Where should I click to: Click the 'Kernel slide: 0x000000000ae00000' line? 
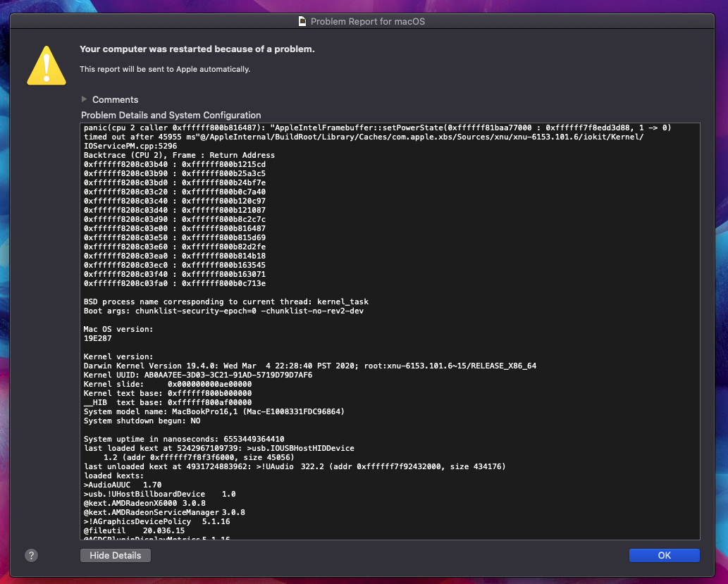tap(168, 385)
